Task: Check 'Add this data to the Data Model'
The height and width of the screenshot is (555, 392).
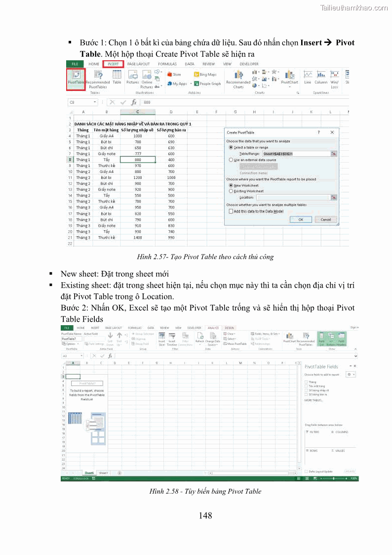Action: 231,211
